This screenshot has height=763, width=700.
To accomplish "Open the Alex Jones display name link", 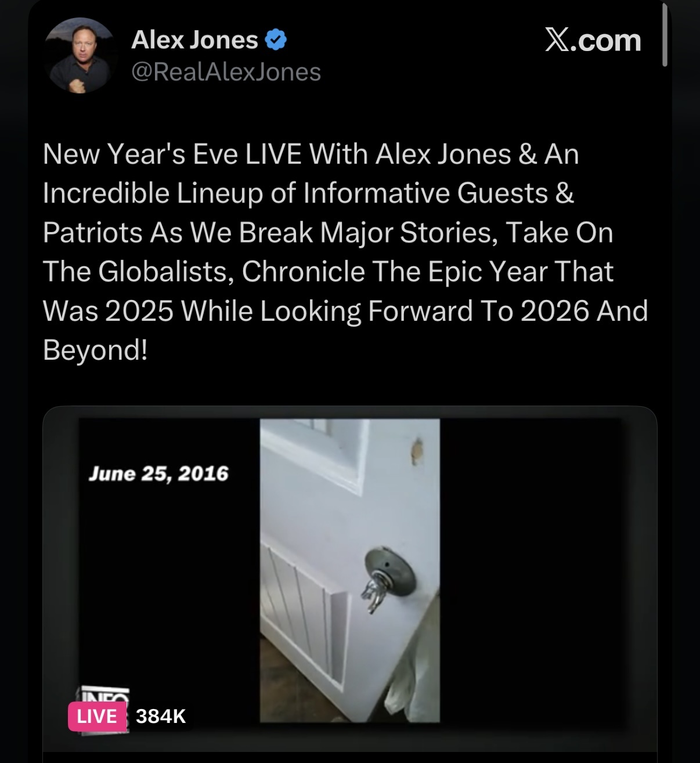I will 194,40.
